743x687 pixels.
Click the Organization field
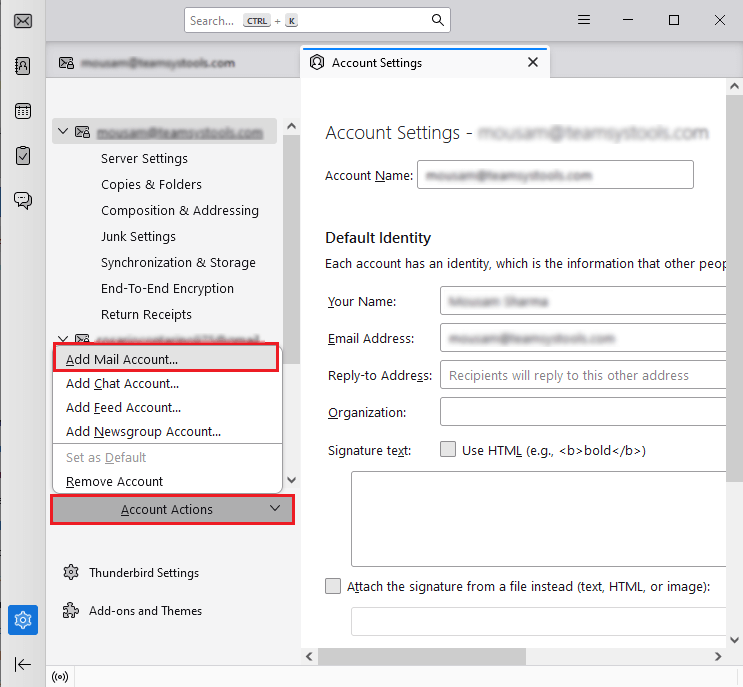click(583, 412)
